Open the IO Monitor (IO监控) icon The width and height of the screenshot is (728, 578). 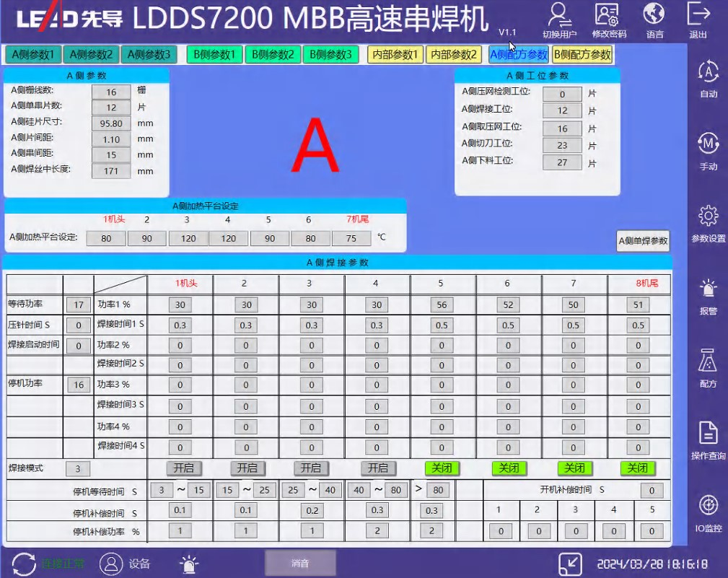pyautogui.click(x=708, y=506)
